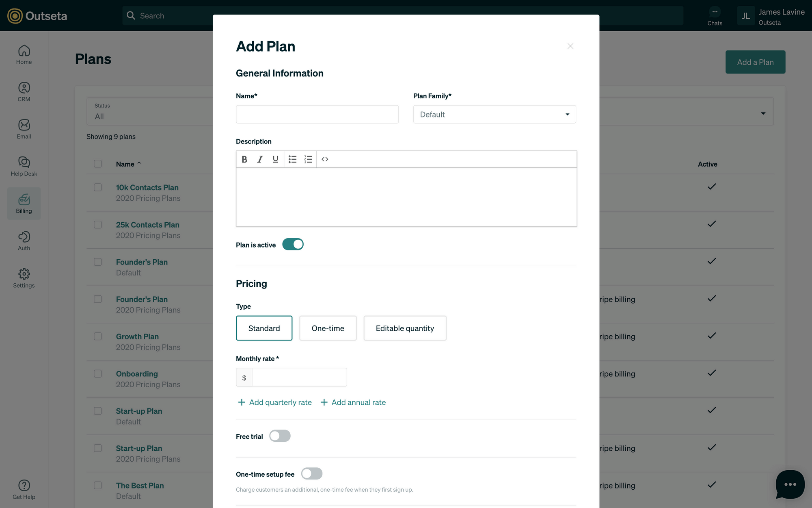This screenshot has width=812, height=508.
Task: Insert a bulleted list in the description
Action: point(292,159)
